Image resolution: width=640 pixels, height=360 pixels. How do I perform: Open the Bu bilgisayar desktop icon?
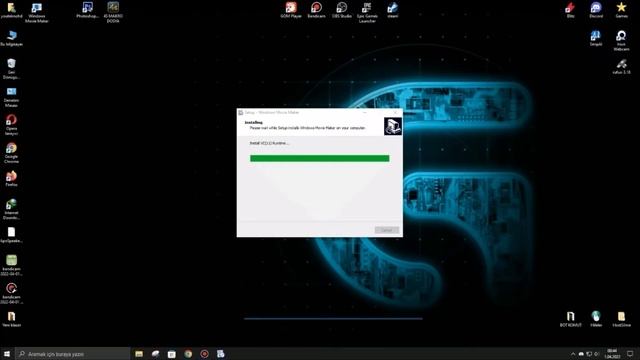pos(11,38)
